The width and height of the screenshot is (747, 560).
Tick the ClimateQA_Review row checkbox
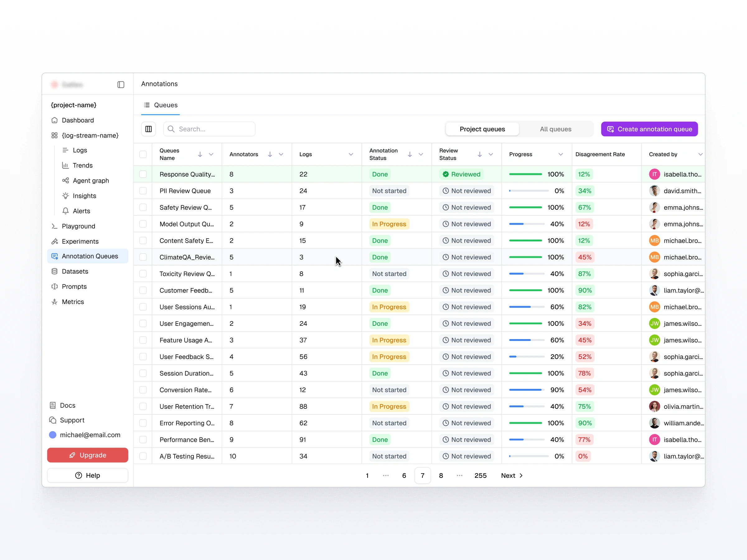pos(143,257)
